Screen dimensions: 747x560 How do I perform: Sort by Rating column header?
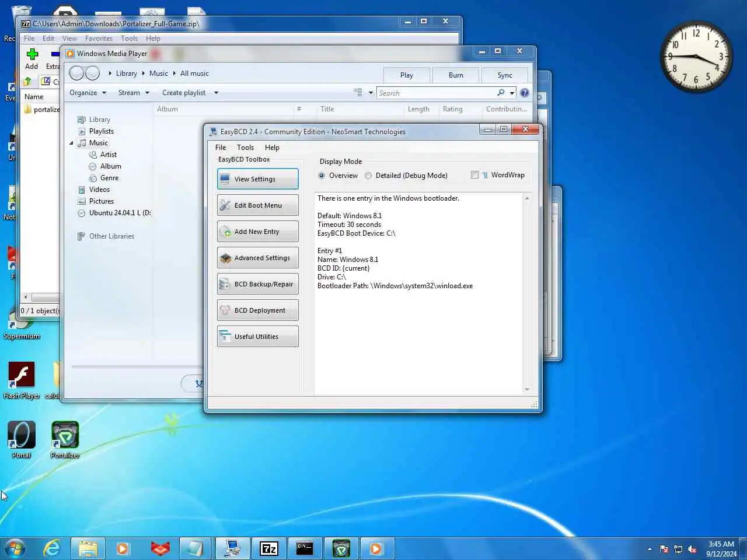click(452, 109)
